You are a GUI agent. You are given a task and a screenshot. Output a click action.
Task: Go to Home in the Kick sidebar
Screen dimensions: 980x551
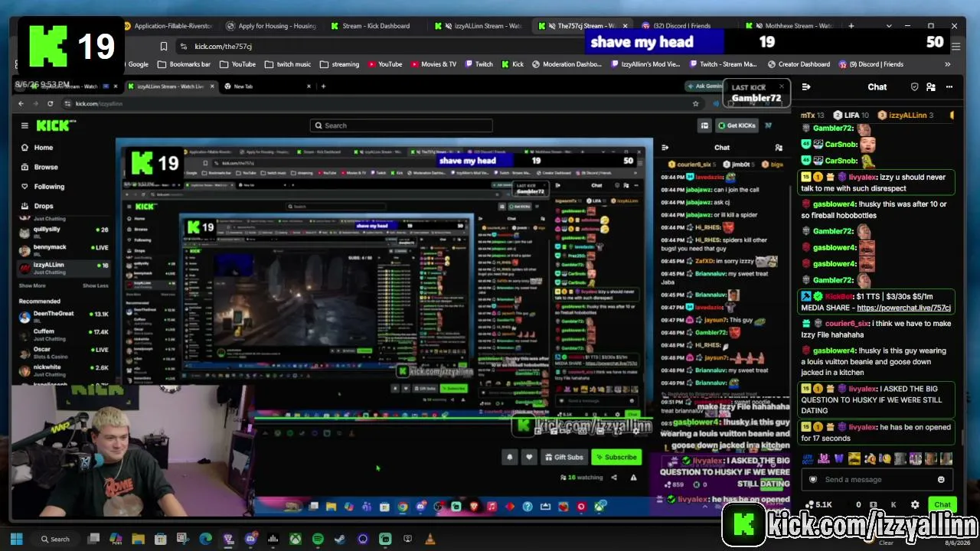click(x=44, y=148)
